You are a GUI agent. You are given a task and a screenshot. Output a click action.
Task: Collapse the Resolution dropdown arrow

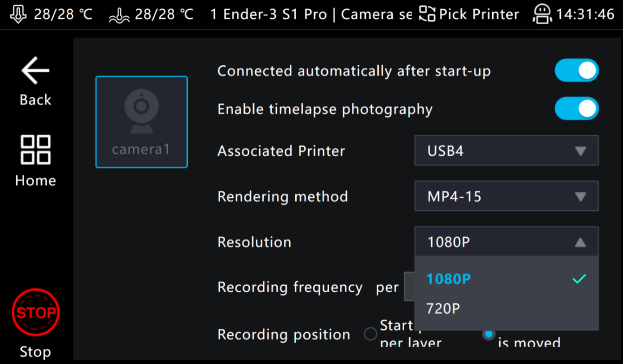[x=580, y=242]
